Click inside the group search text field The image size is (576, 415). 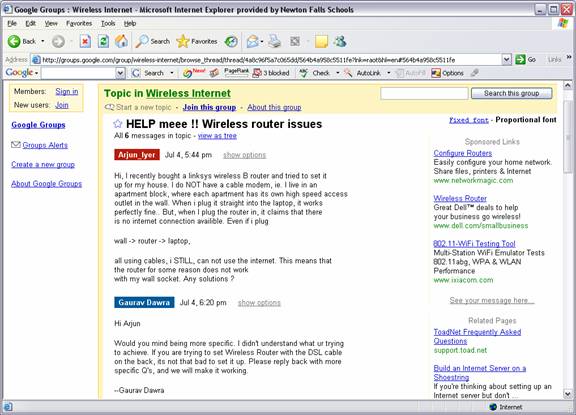(424, 93)
